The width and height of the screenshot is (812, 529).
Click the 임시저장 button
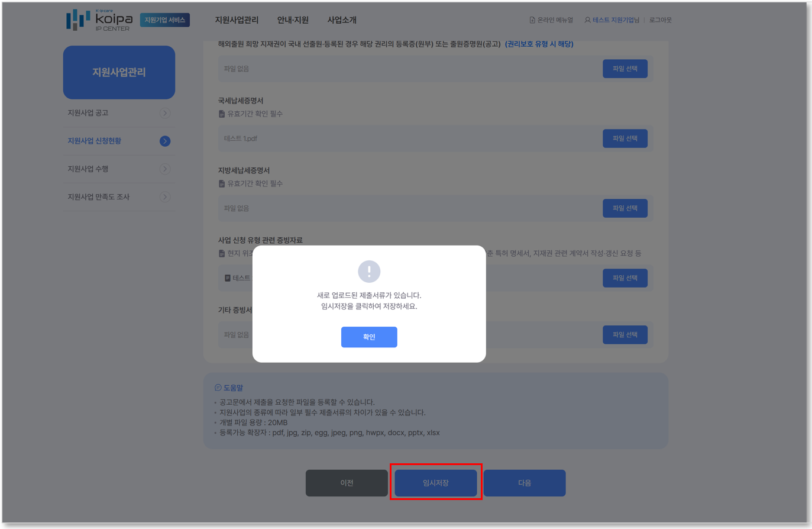(436, 483)
